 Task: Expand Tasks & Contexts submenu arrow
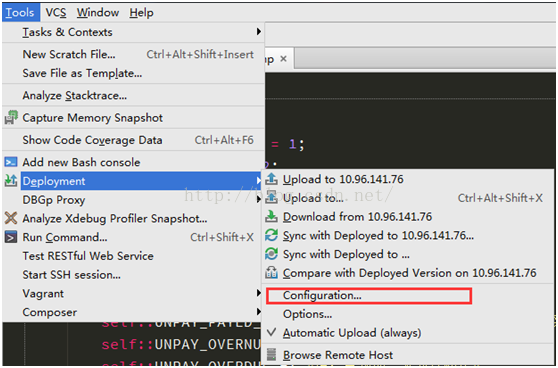tap(259, 32)
